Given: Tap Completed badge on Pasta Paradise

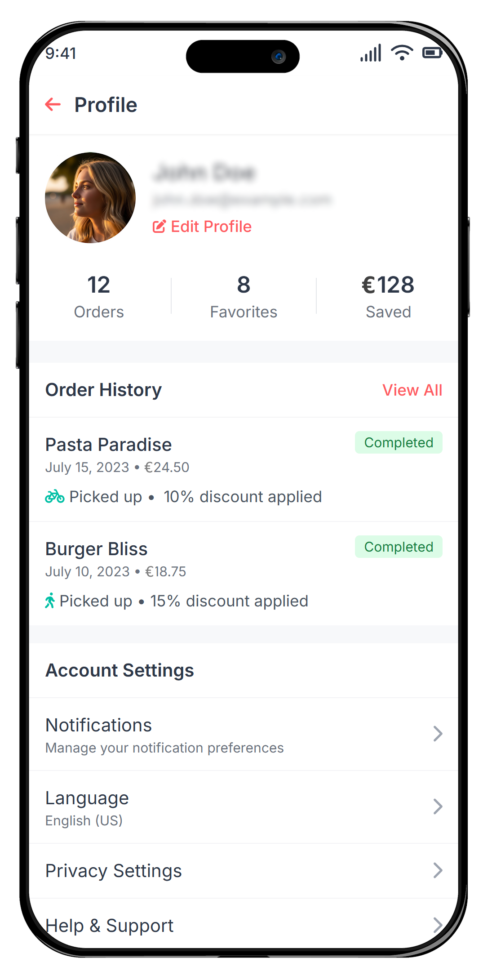Looking at the screenshot, I should [399, 443].
